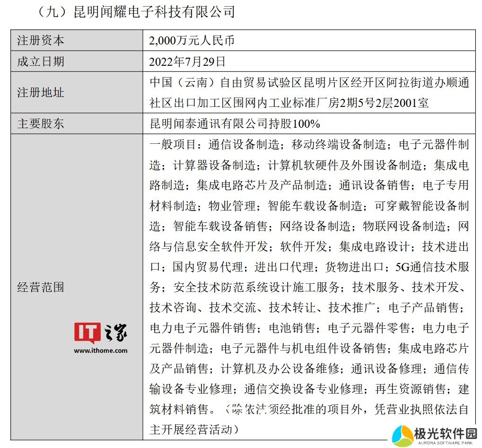Screen dimensions: 482x448
Task: Click the 经营范围 label cell
Action: 41,287
